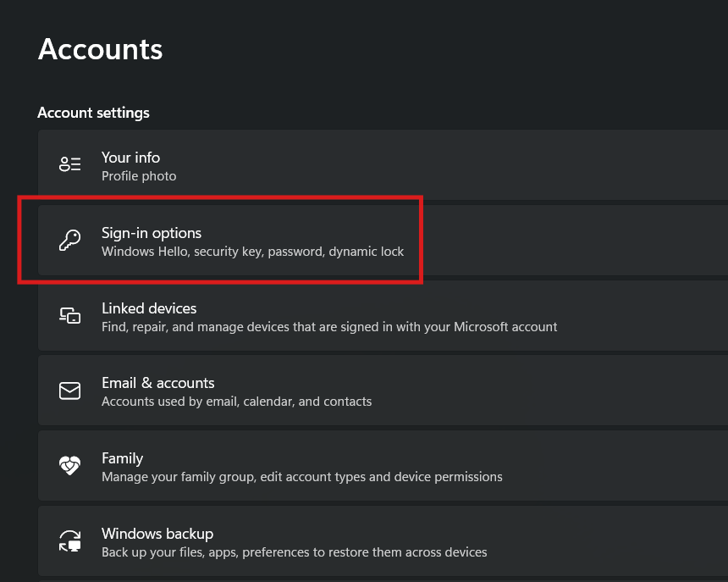Select the Sign-in options key icon

pos(70,241)
